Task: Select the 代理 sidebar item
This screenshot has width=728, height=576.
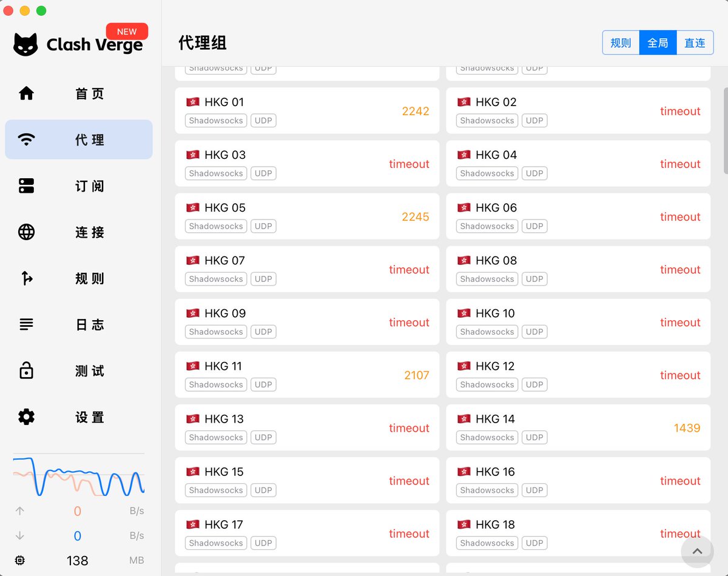Action: 79,139
